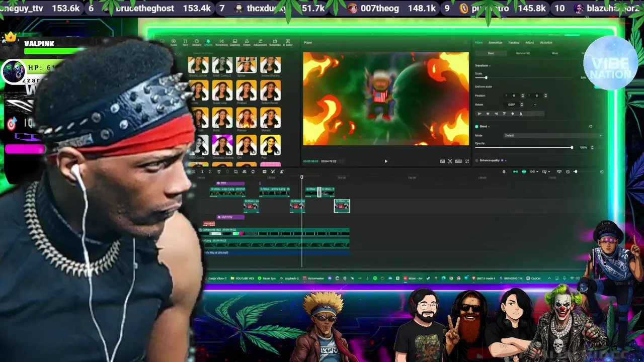Open the Text tool panel
The height and width of the screenshot is (362, 644).
tap(185, 42)
